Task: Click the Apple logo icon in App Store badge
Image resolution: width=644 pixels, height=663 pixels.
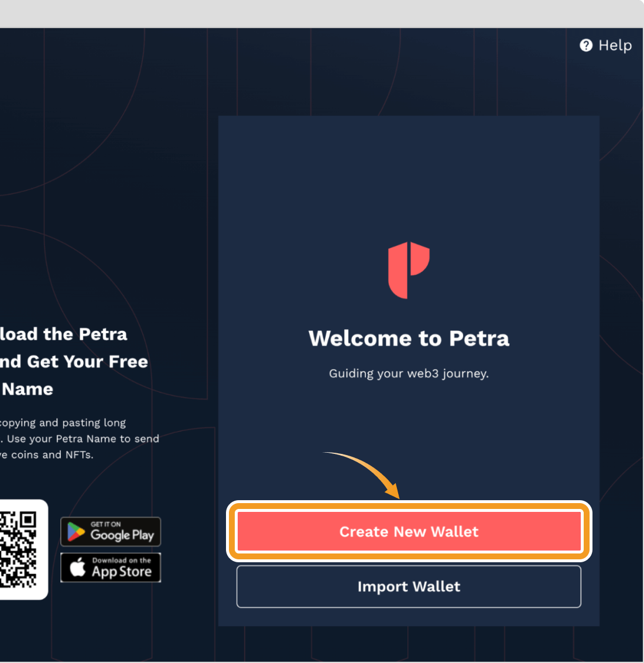Action: [78, 567]
